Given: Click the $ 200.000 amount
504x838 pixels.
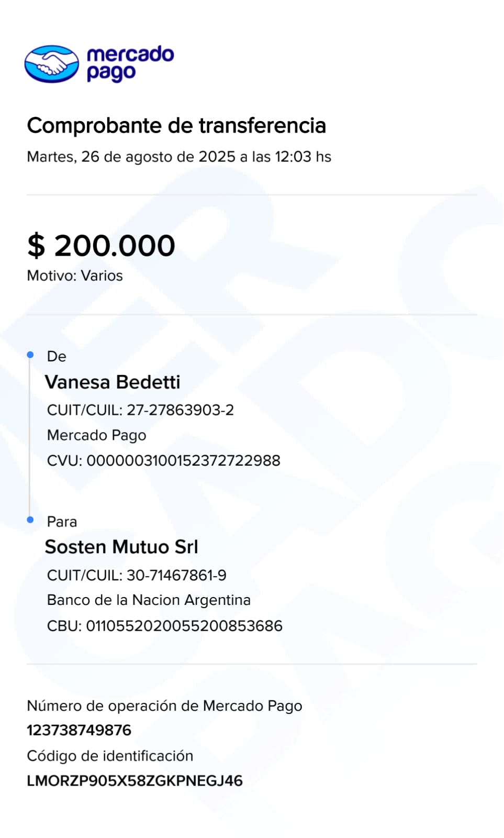Looking at the screenshot, I should (101, 246).
